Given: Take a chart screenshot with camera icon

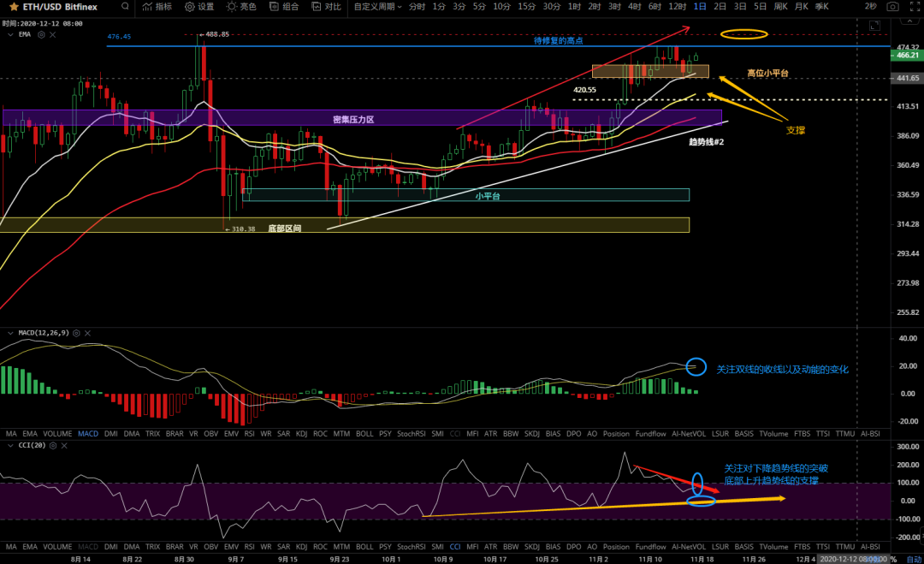Looking at the screenshot, I should [x=892, y=7].
